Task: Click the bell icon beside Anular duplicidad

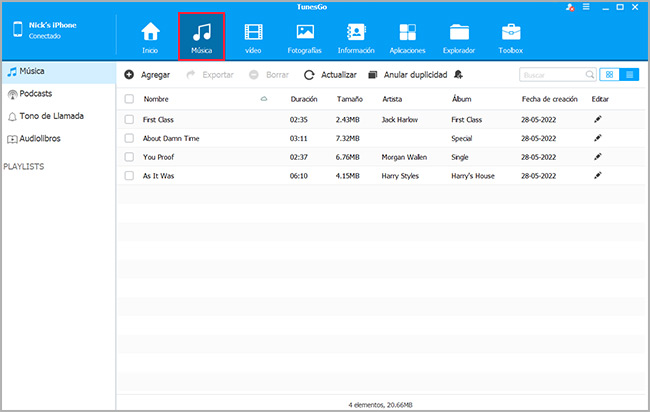Action: 458,75
